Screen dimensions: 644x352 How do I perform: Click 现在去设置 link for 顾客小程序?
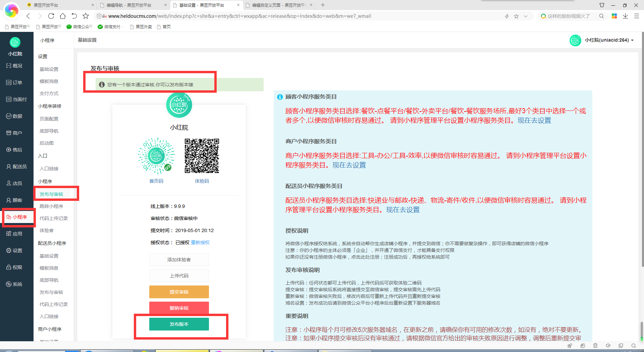coord(534,121)
